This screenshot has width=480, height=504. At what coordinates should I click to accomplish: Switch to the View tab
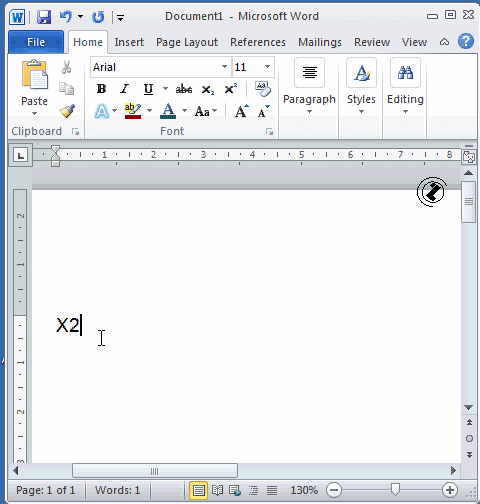(x=414, y=42)
